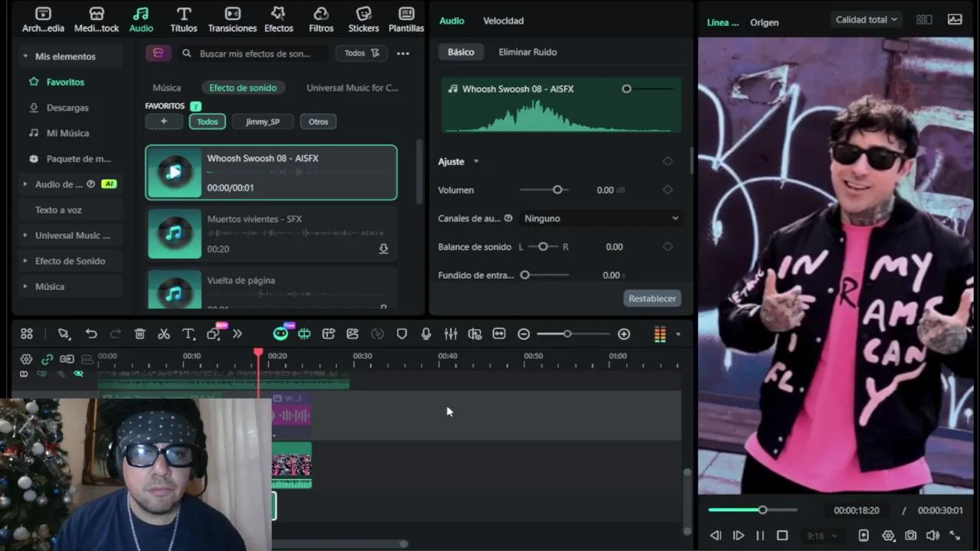980x551 pixels.
Task: Split the clip with scissors icon
Action: tap(163, 334)
